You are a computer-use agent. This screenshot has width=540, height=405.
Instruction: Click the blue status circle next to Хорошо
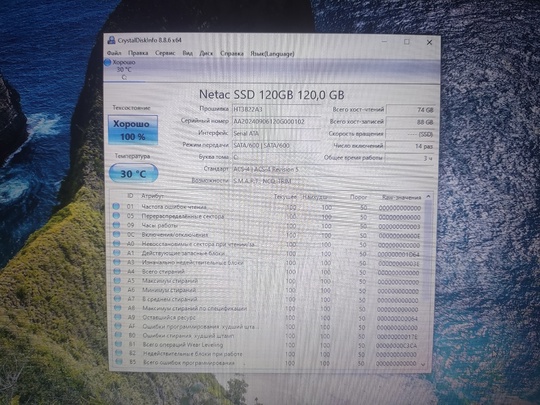(107, 62)
